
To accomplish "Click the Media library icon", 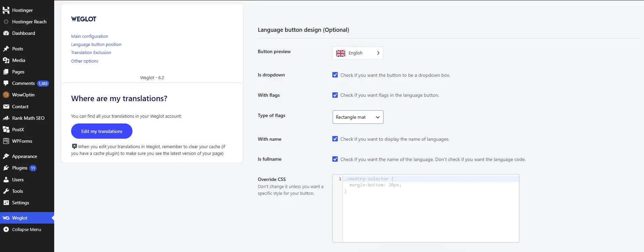I will coord(6,60).
